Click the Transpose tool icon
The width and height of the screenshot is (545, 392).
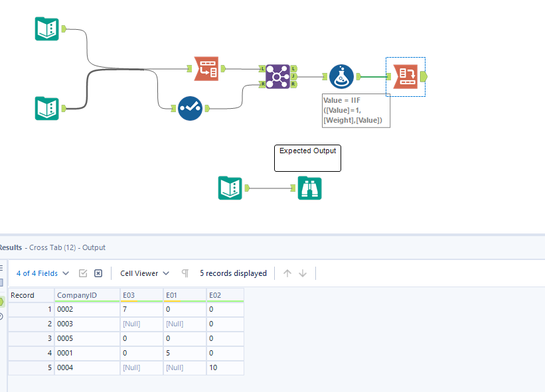click(206, 69)
